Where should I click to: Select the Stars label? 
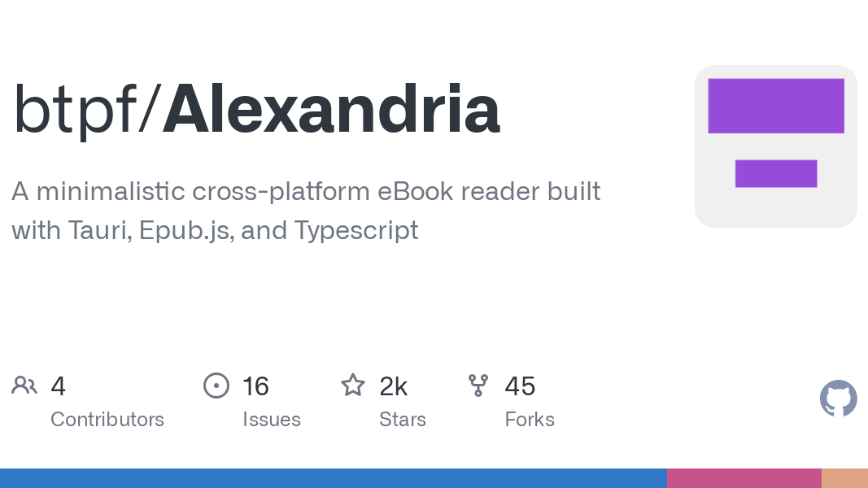pyautogui.click(x=403, y=420)
